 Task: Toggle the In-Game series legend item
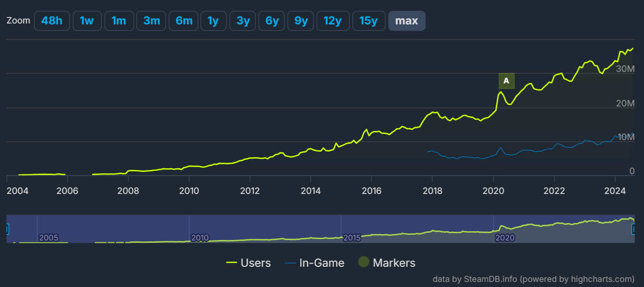pos(314,263)
